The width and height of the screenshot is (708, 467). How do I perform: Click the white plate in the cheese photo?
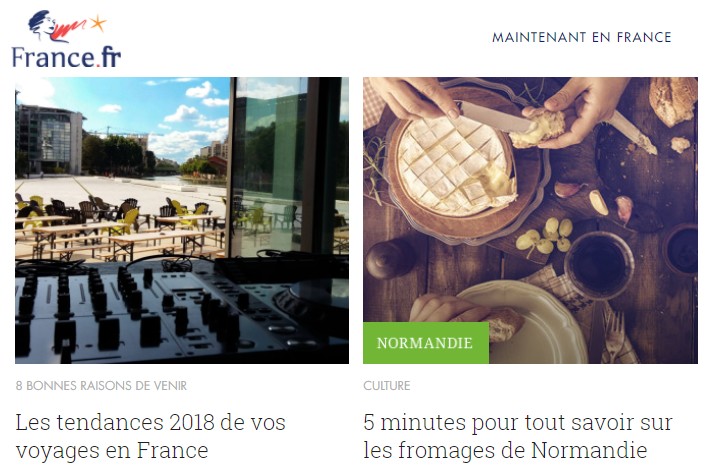click(524, 323)
